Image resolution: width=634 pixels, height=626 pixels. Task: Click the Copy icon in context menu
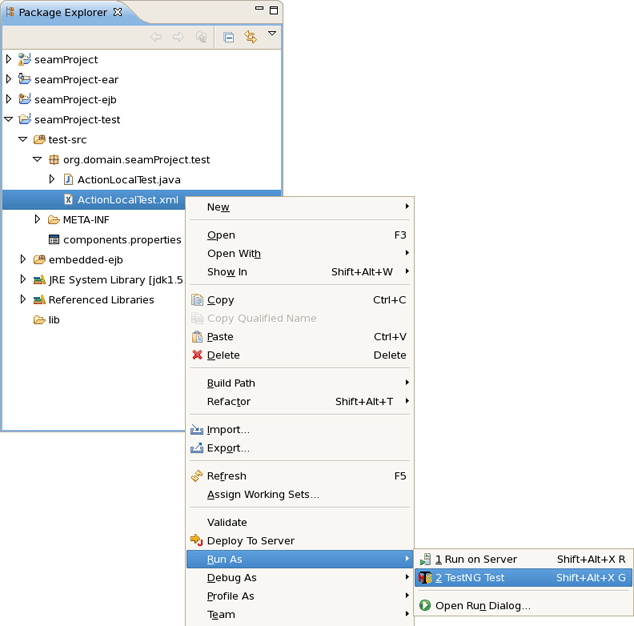point(197,300)
